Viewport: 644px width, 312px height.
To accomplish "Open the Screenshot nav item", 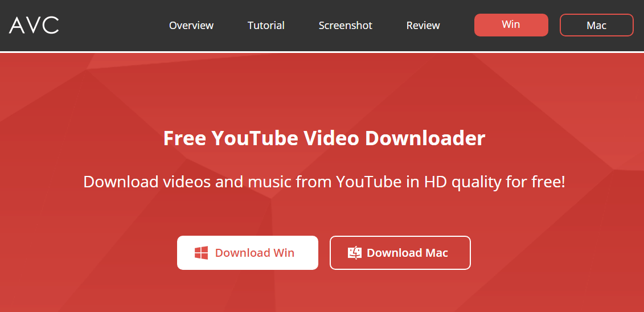I will point(346,26).
